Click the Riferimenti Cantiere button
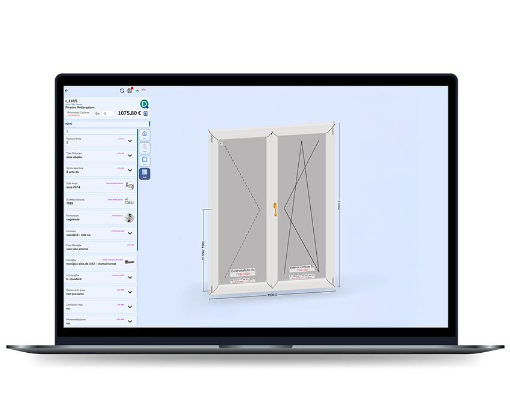 pyautogui.click(x=79, y=112)
